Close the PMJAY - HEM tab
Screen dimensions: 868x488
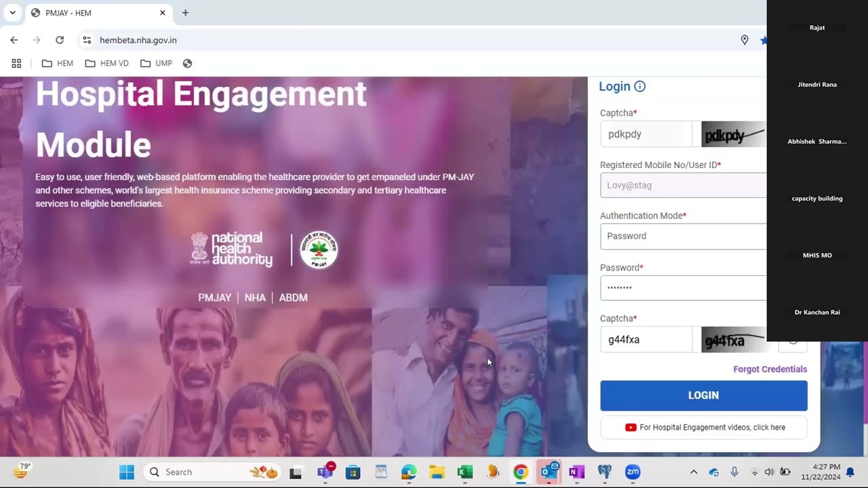point(162,13)
